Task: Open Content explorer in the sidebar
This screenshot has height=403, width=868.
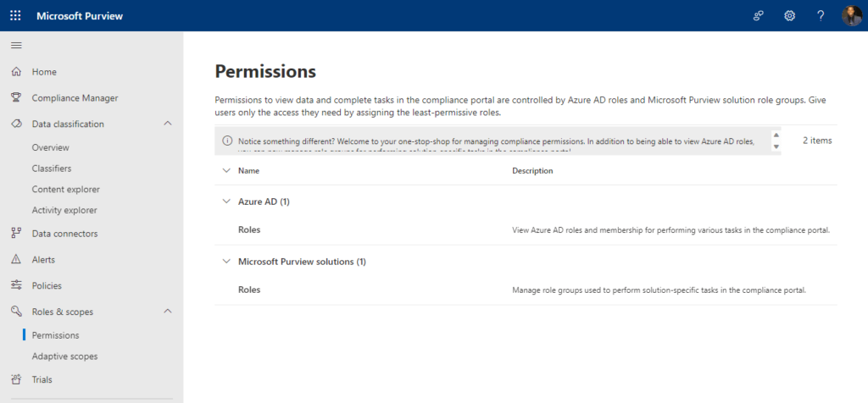Action: pos(66,189)
